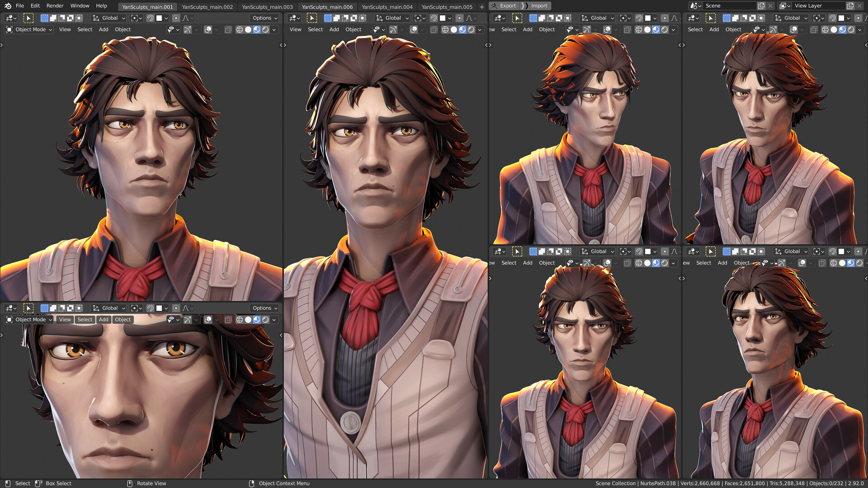Choose Subtract selection mode icon in top-left viewport
This screenshot has width=868, height=488.
coord(61,18)
